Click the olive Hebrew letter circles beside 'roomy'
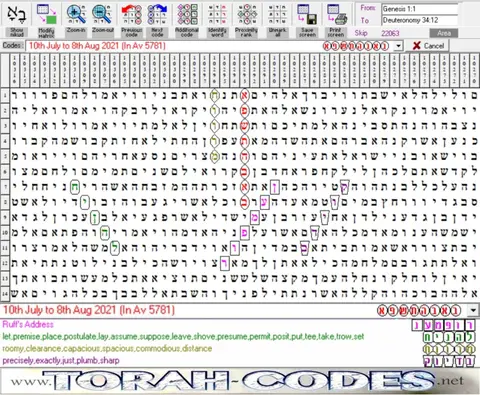 point(449,349)
